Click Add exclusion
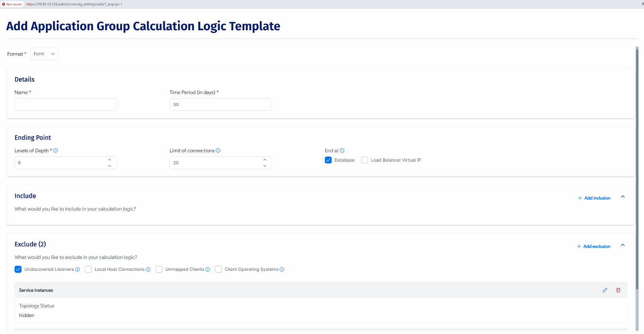The width and height of the screenshot is (644, 334). [594, 247]
